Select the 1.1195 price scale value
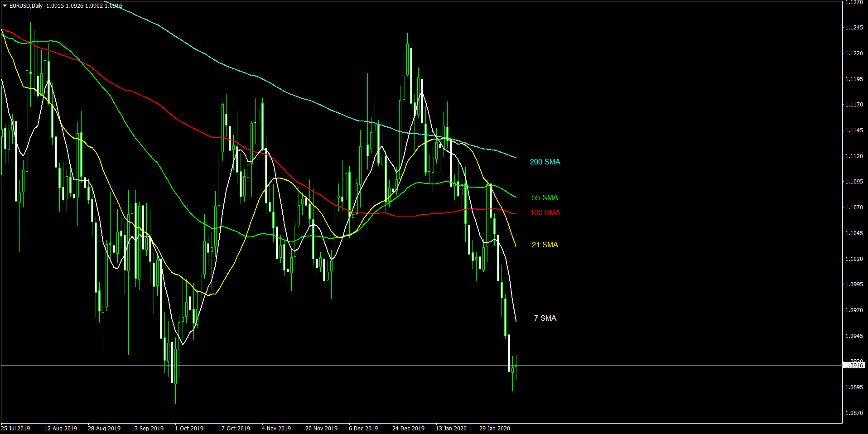Screen dimensions: 868x434 click(x=854, y=79)
